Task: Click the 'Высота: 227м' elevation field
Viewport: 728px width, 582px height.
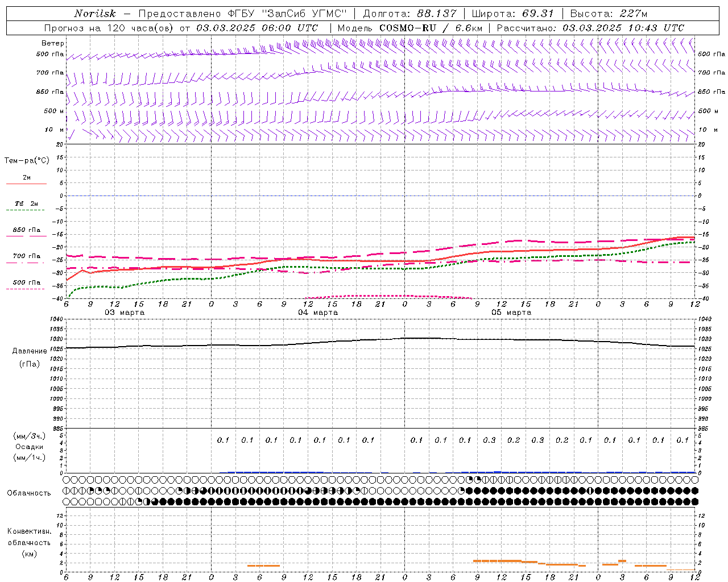Action: pos(609,14)
